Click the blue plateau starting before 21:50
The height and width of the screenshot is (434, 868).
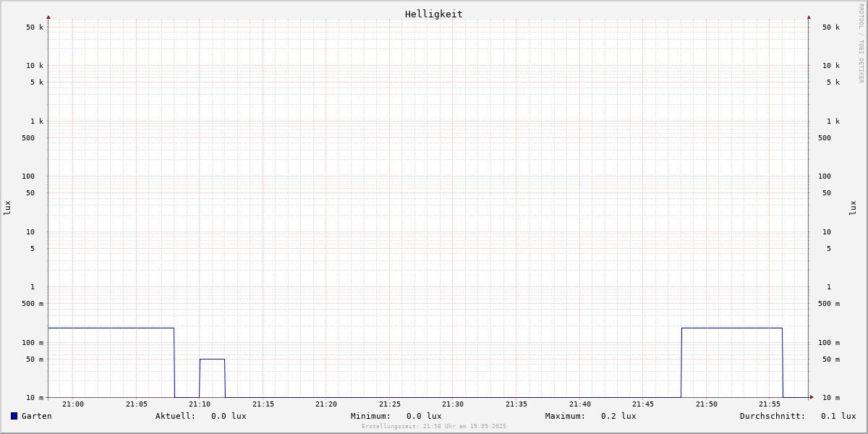[x=732, y=328]
